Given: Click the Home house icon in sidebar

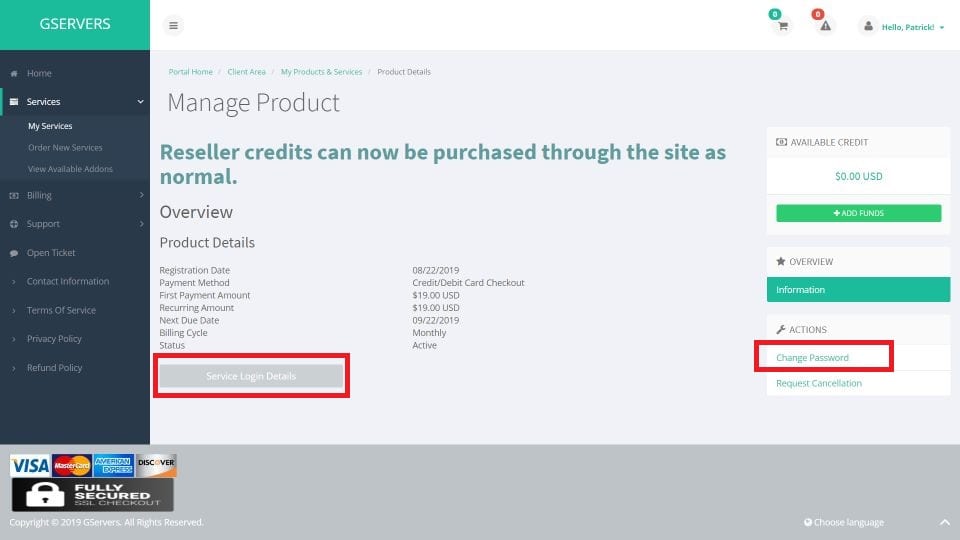Looking at the screenshot, I should point(14,73).
